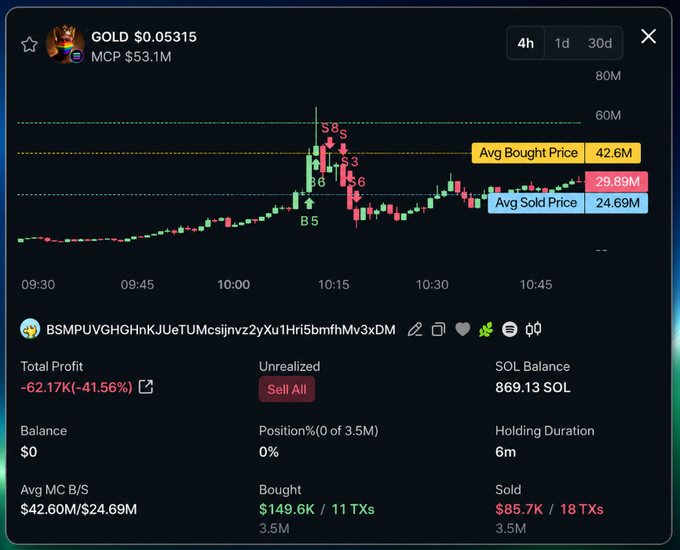Select the wallet address text
Image resolution: width=680 pixels, height=550 pixels.
pyautogui.click(x=221, y=330)
